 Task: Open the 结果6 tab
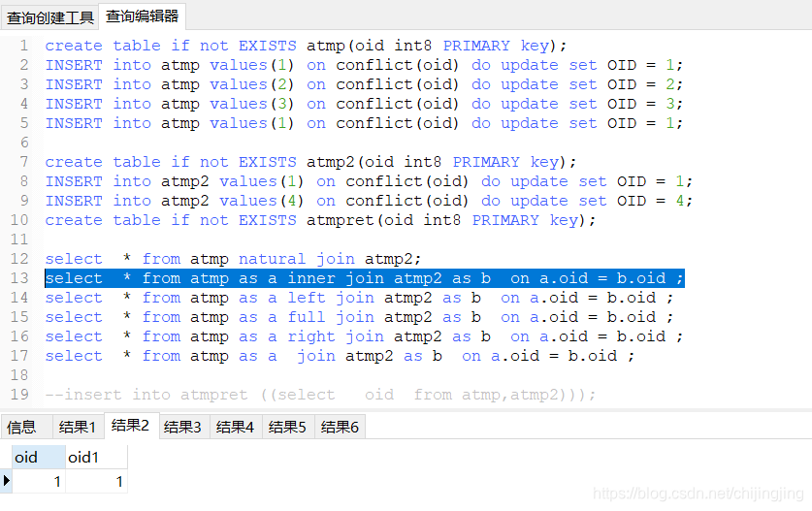point(340,428)
